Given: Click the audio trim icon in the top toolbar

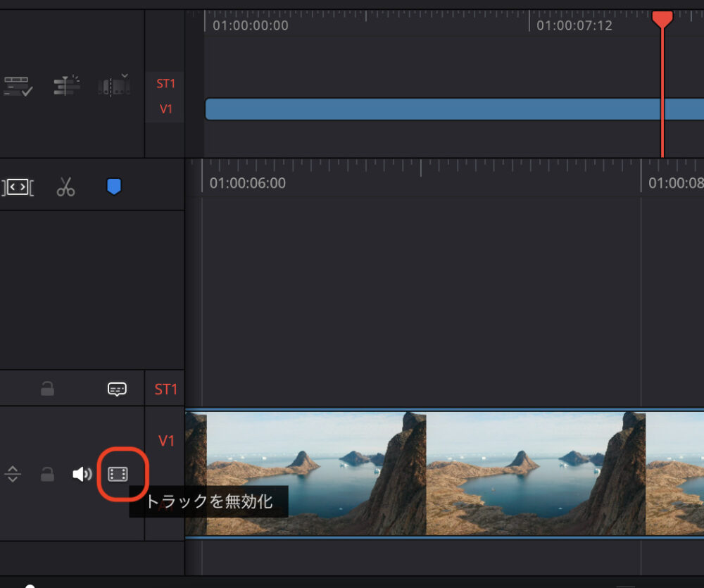Looking at the screenshot, I should (67, 85).
